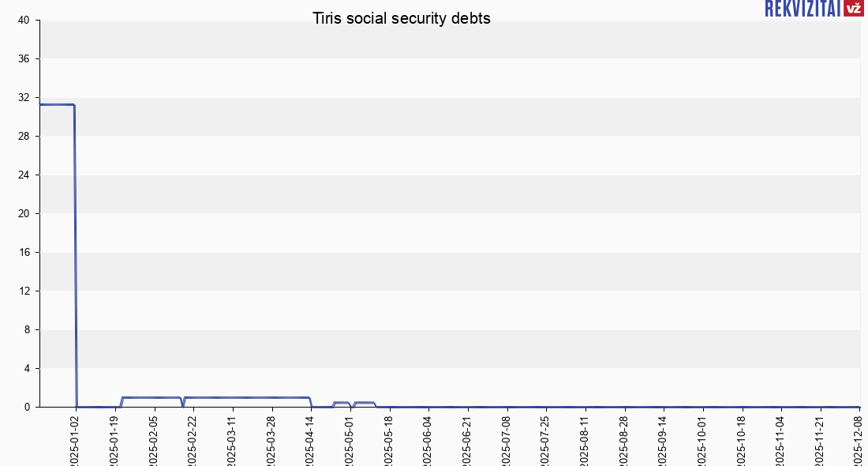Image resolution: width=868 pixels, height=466 pixels.
Task: Click the y-axis value 32
Action: point(24,98)
